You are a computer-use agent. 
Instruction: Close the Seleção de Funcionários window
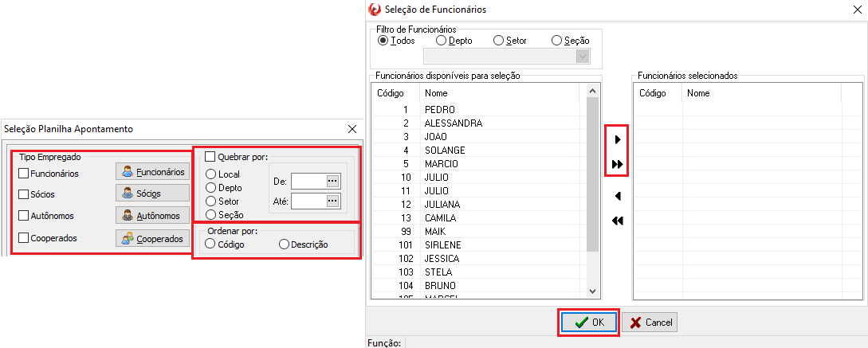(x=857, y=9)
